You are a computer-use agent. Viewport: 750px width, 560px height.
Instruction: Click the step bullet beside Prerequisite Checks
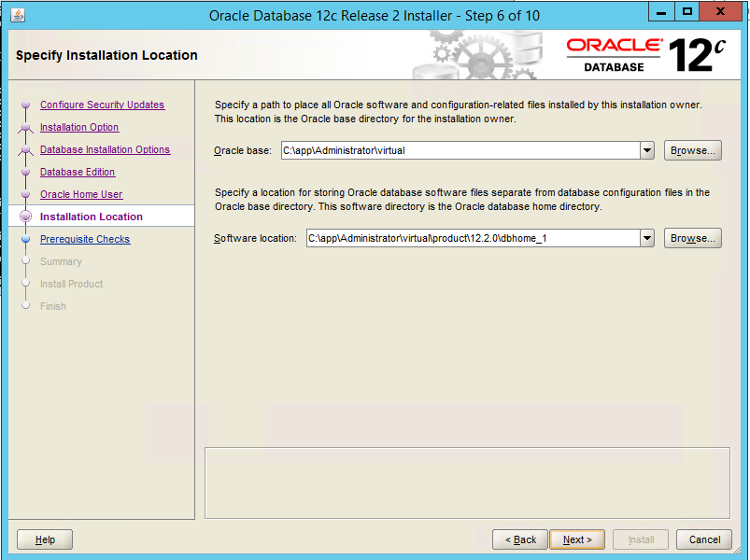click(26, 240)
